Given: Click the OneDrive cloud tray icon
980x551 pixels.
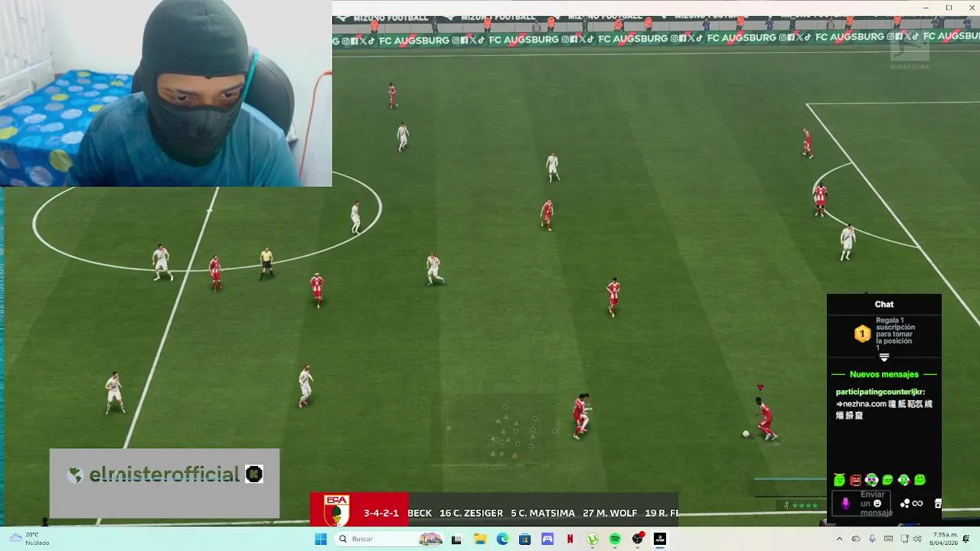Looking at the screenshot, I should pyautogui.click(x=856, y=539).
